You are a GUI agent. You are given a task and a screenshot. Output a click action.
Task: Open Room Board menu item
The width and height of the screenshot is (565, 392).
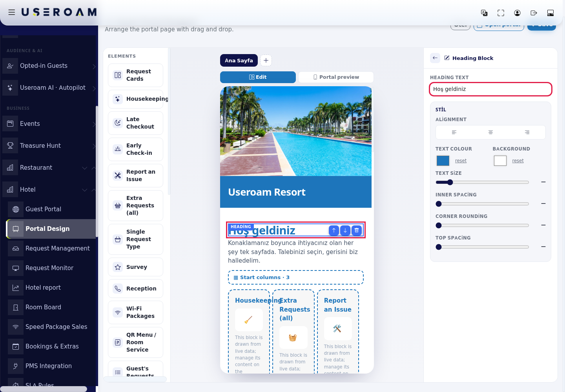pos(51,307)
